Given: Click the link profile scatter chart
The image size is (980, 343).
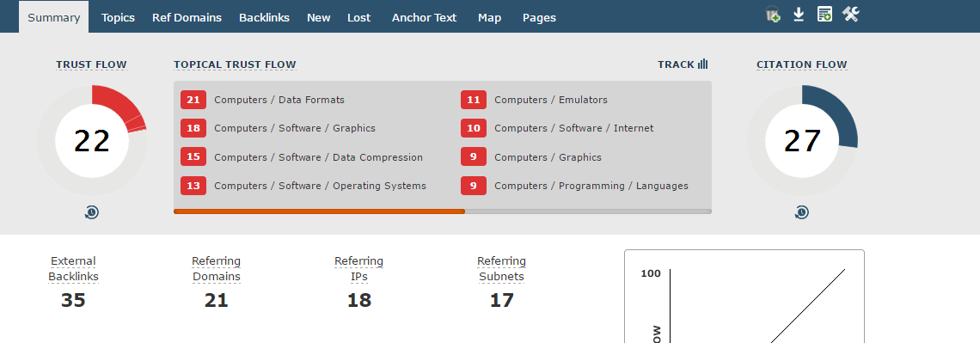Looking at the screenshot, I should click(x=744, y=297).
